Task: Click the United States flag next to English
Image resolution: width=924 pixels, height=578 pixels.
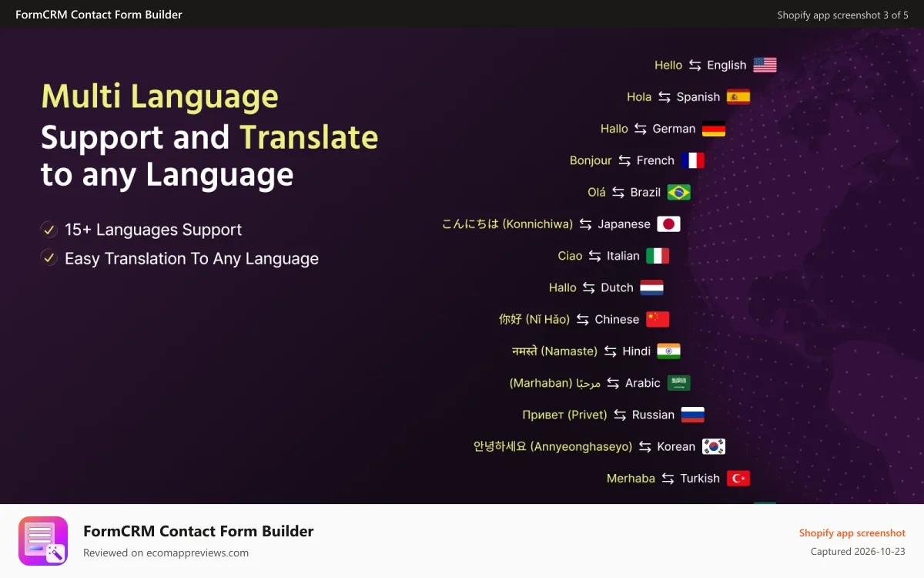Action: pos(765,66)
